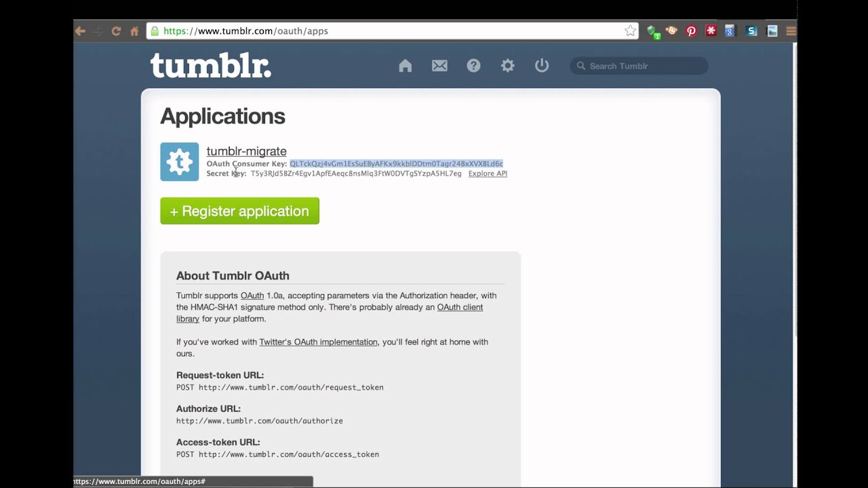Click the Access-token URL label
Screen dimensions: 868x488
click(218, 443)
